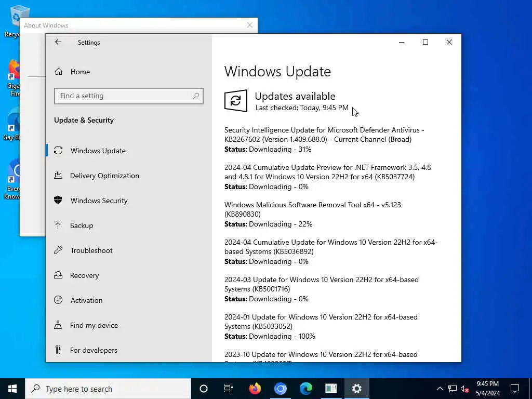Click the network tray icon

453,389
